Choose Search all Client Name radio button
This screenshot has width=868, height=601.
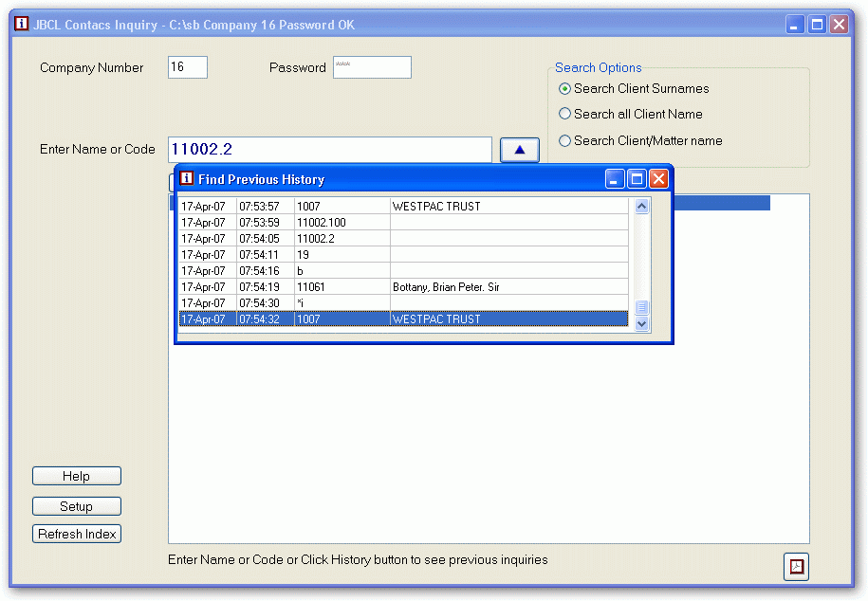[x=565, y=114]
